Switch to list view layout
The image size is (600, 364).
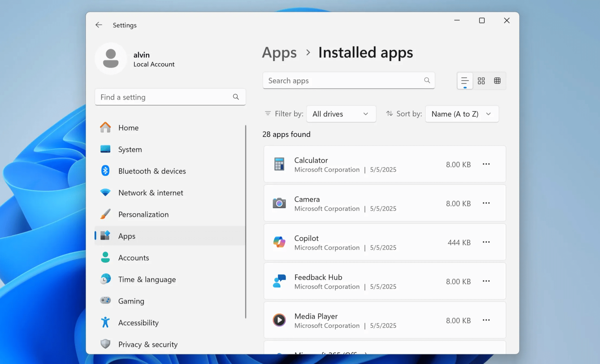[464, 81]
